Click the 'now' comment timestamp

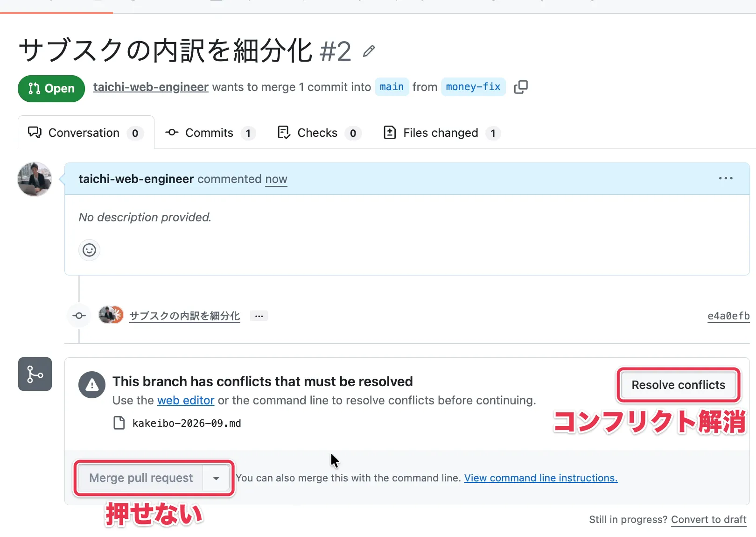(x=276, y=179)
